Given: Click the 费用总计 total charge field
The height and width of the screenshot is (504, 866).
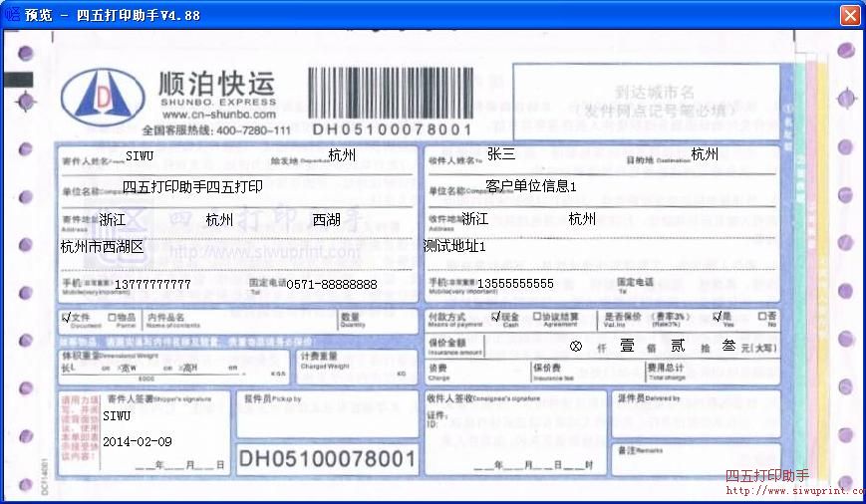Looking at the screenshot, I should [x=713, y=373].
